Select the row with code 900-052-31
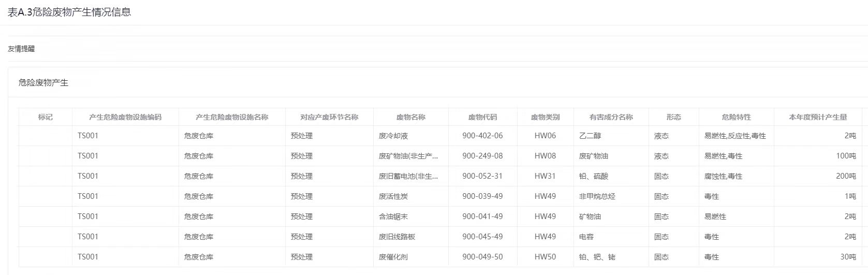This screenshot has width=868, height=275. click(x=482, y=176)
